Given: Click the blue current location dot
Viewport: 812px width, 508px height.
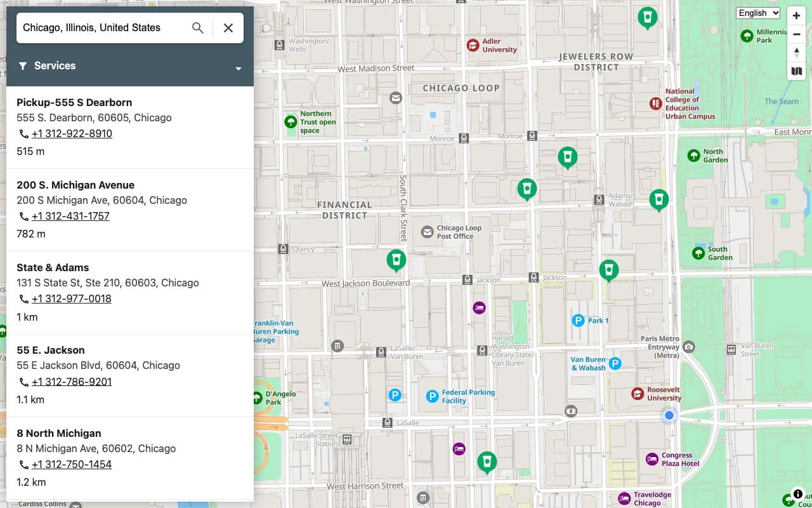Looking at the screenshot, I should (669, 415).
